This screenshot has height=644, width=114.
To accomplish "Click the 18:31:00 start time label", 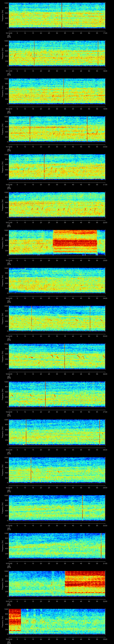I will [x=9, y=601].
